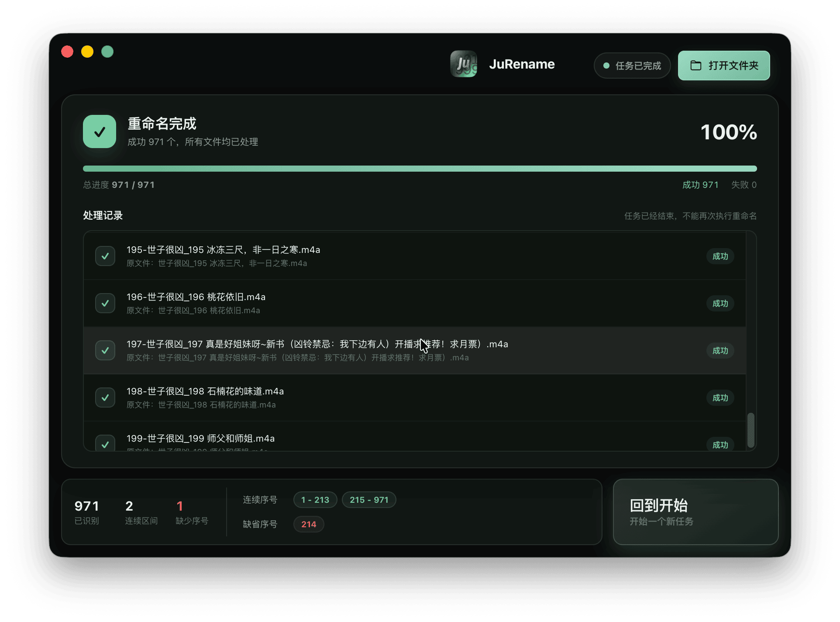The height and width of the screenshot is (622, 840).
Task: Click 总进度 971 / 971 text
Action: pyautogui.click(x=119, y=185)
